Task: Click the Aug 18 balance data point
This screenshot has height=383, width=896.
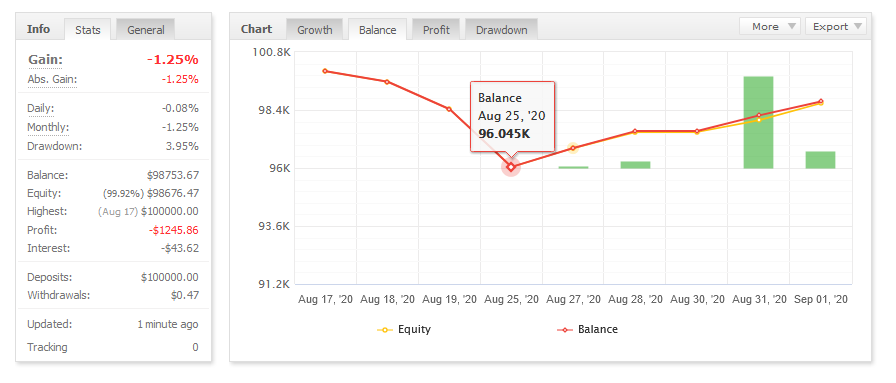Action: 387,82
